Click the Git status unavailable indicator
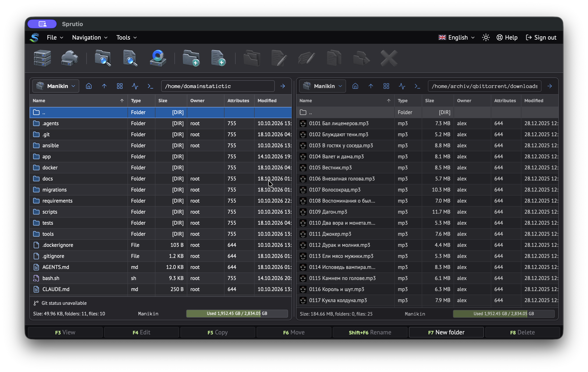Image resolution: width=588 pixels, height=372 pixels. (x=60, y=303)
